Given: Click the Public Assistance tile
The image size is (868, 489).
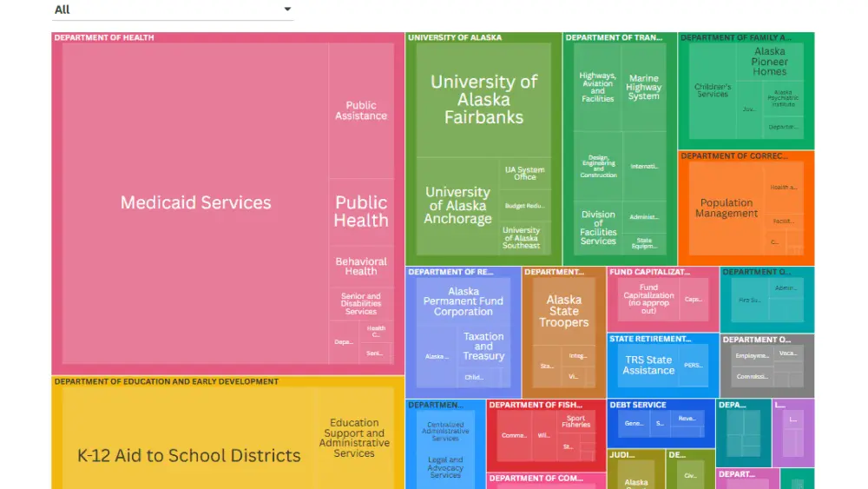Looking at the screenshot, I should (361, 110).
